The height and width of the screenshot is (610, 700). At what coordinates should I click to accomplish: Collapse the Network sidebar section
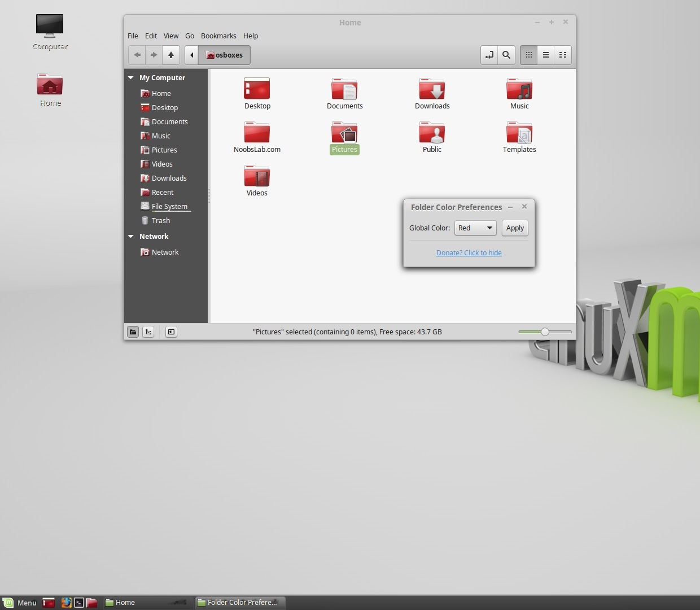point(131,237)
